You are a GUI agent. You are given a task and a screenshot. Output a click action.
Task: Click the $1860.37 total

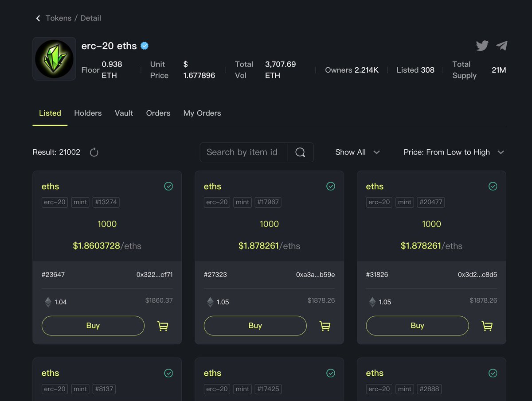[159, 300]
